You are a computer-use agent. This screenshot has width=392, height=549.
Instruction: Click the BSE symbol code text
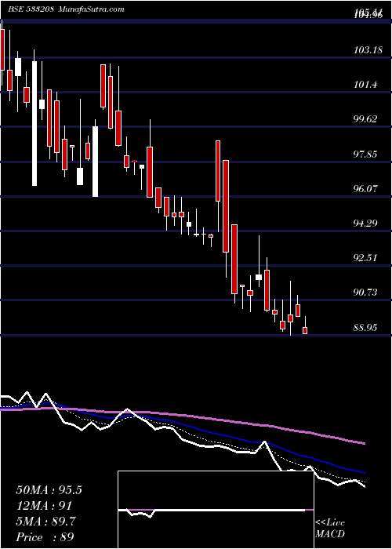click(x=31, y=9)
